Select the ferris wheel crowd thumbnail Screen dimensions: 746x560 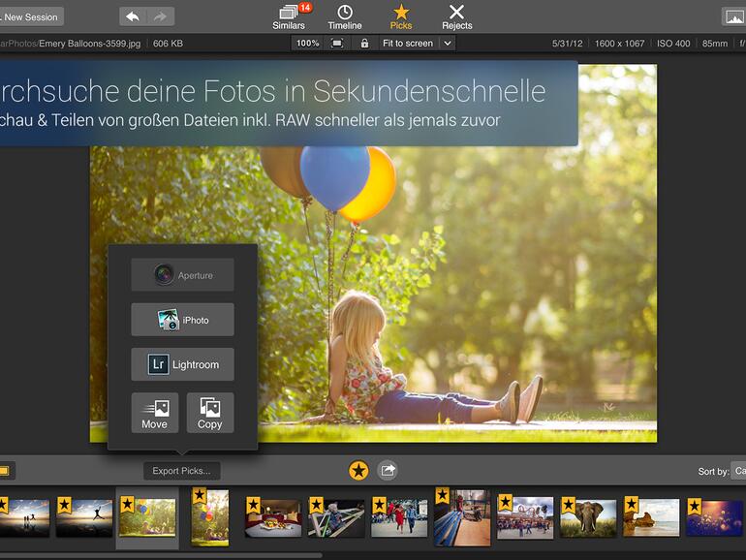point(525,518)
